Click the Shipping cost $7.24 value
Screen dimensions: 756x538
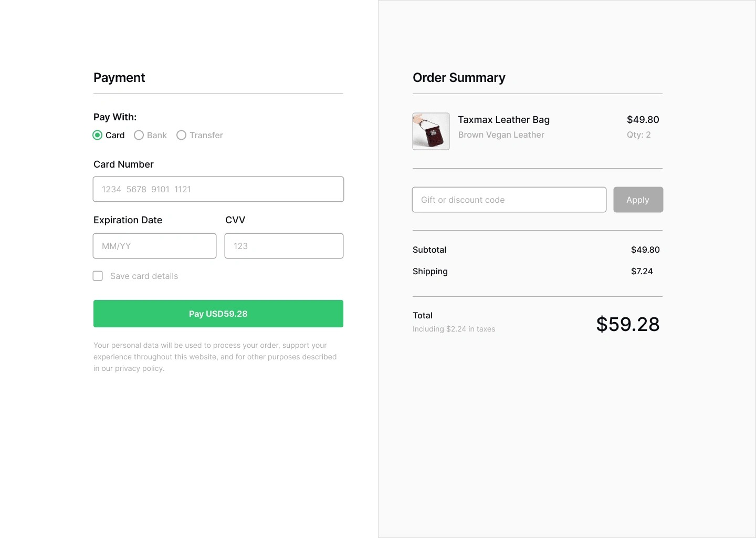pos(642,271)
